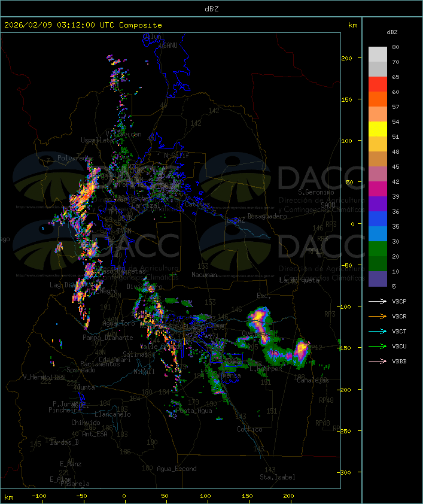
Task: Click the timestamp '2026/02/09 03:12:00 UTC Composite'
Action: [83, 25]
